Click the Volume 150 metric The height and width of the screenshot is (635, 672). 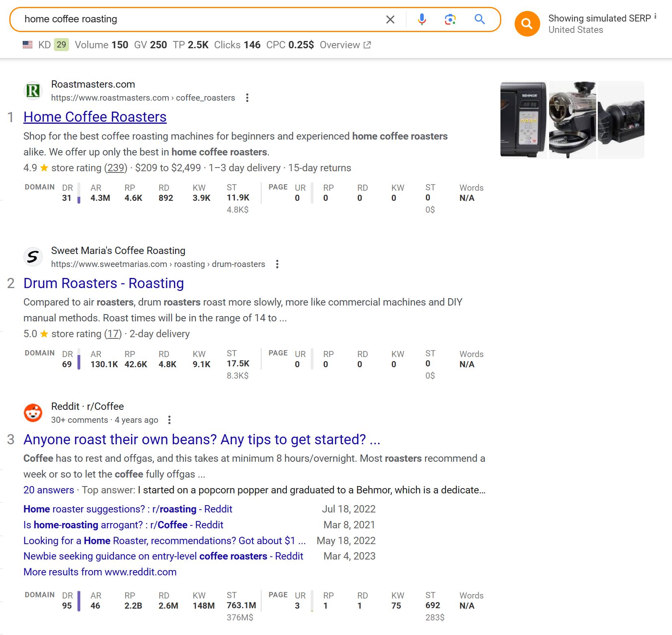click(101, 45)
